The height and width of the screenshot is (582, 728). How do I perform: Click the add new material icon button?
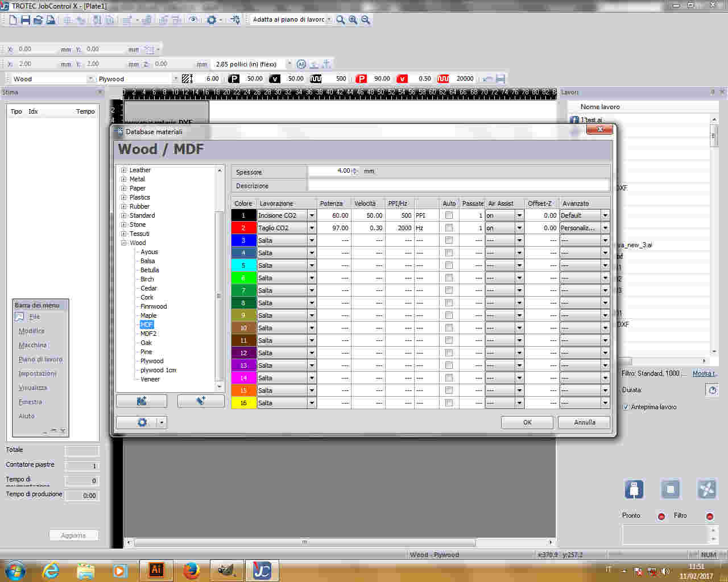point(201,401)
